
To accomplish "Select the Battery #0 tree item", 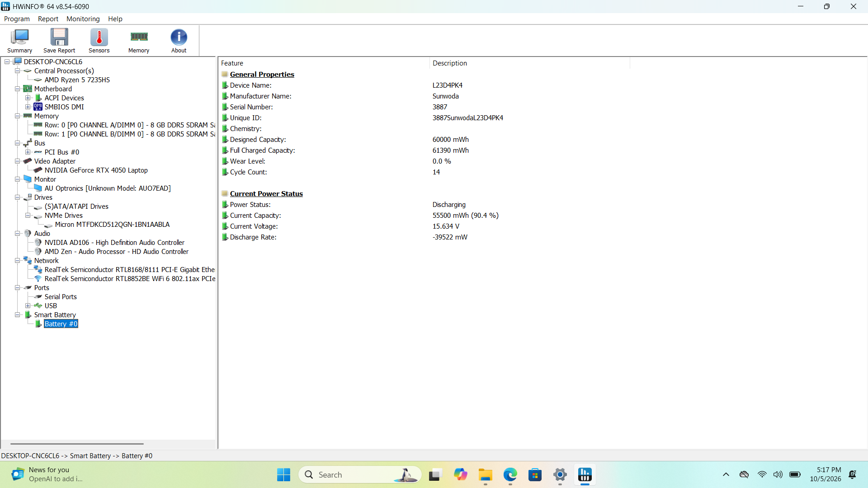I will pos(61,324).
